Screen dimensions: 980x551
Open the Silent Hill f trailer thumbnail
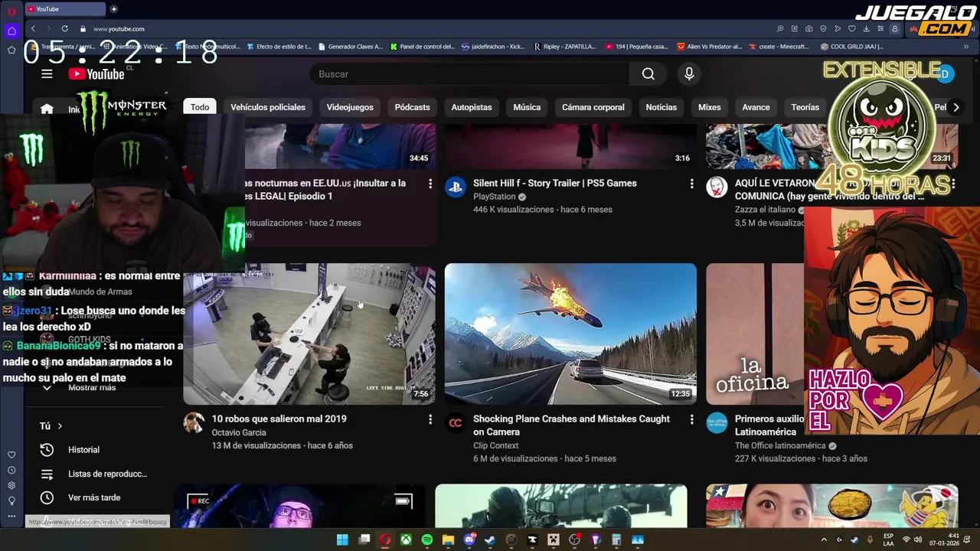coord(570,146)
